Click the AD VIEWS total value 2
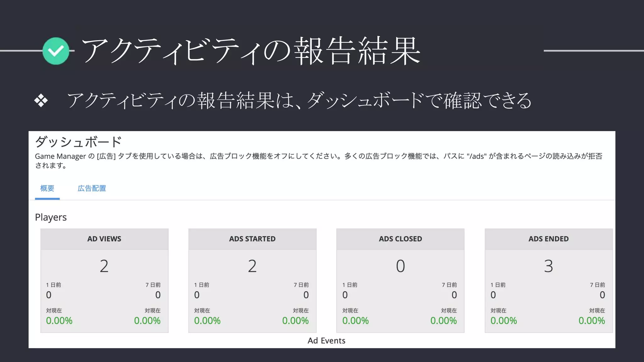Viewport: 644px width, 362px height. point(104,266)
